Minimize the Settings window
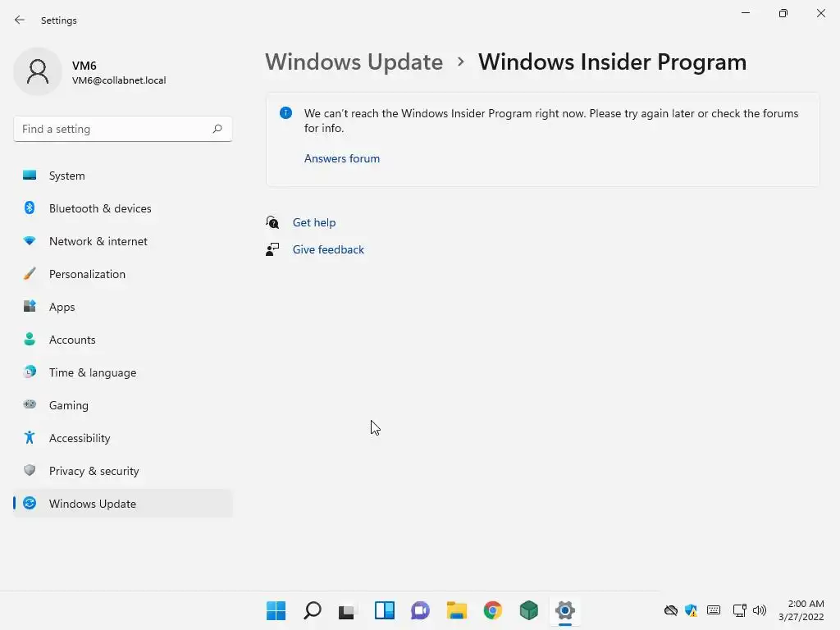Screen dimensions: 840x630 745,13
